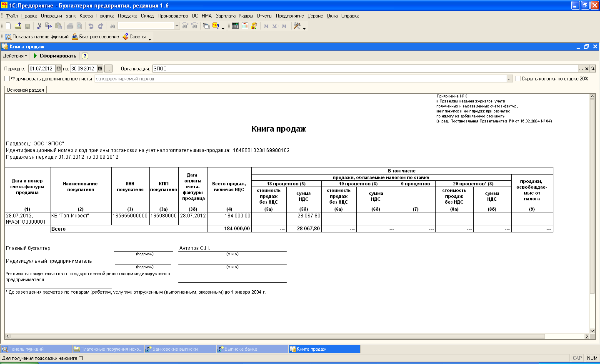The image size is (600, 364).
Task: Click the new document icon
Action: tap(8, 26)
